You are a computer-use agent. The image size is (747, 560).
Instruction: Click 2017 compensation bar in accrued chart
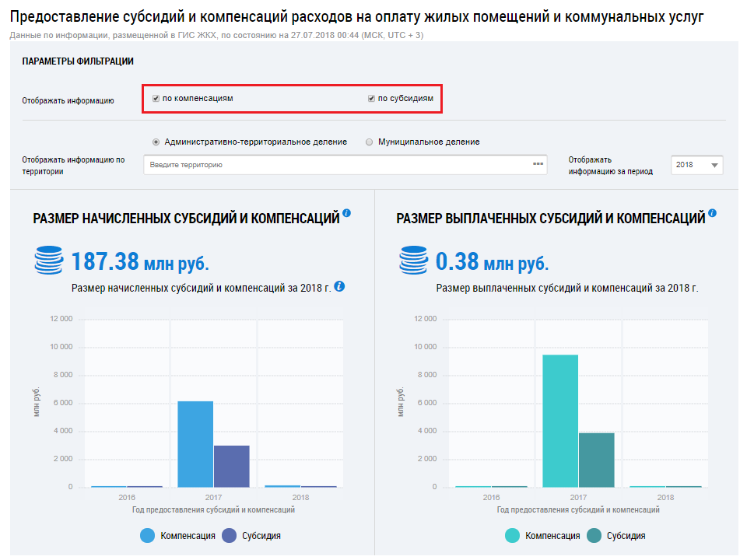(195, 444)
